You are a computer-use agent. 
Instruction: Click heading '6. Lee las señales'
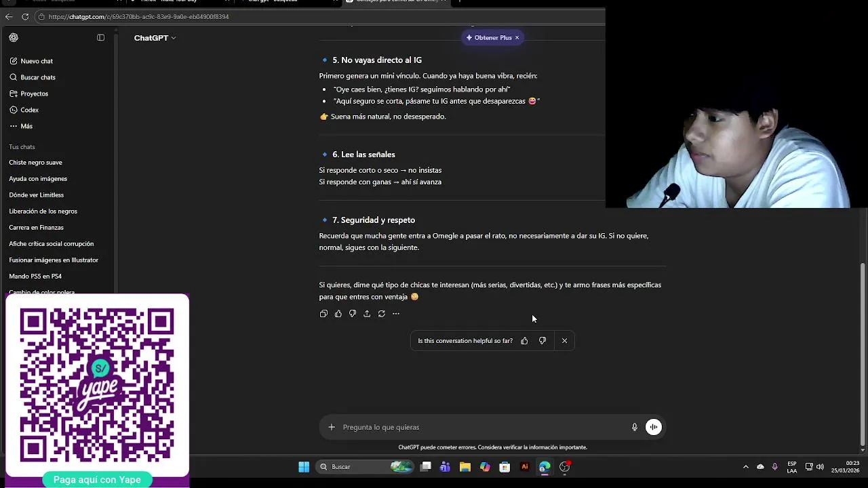pos(363,155)
